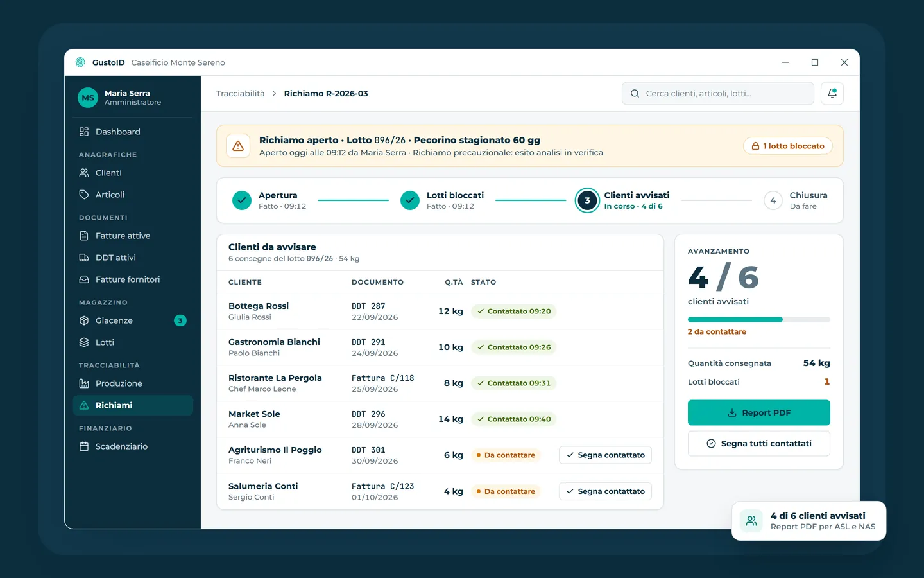Click the Ristorante La Pergola client name
Image resolution: width=924 pixels, height=578 pixels.
pos(275,378)
